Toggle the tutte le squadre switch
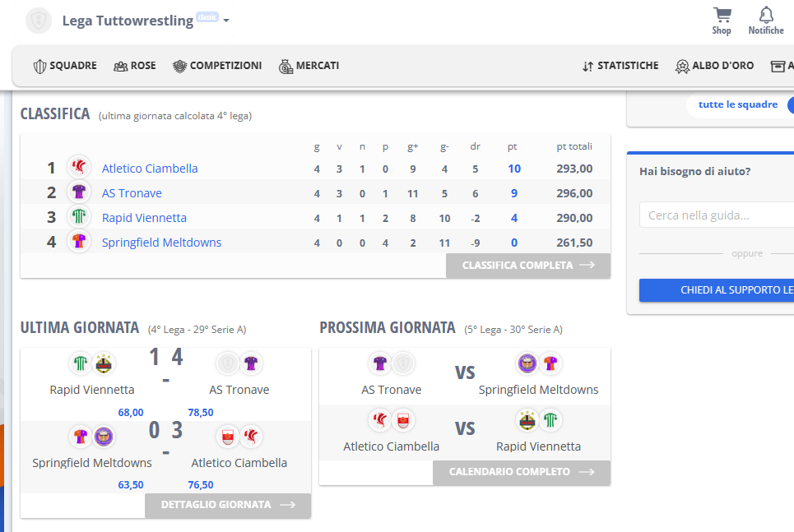 (790, 105)
